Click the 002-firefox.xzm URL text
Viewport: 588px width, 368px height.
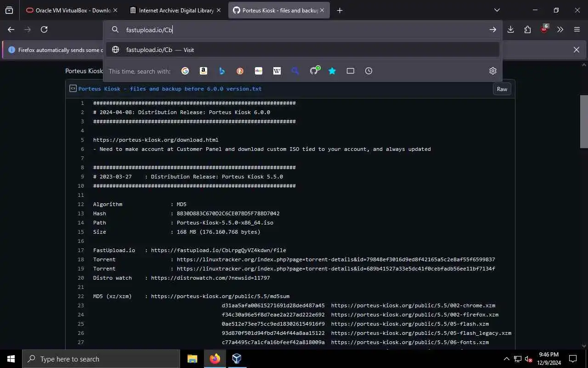415,315
